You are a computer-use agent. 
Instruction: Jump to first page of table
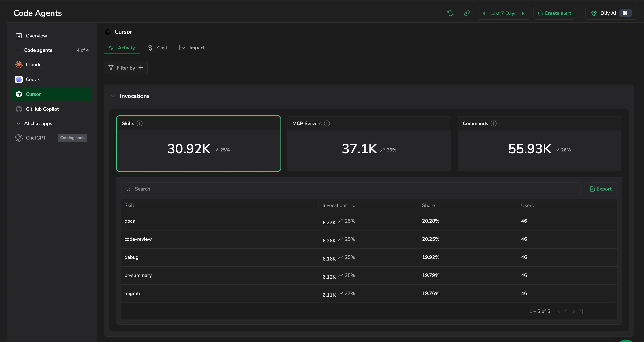tap(558, 311)
